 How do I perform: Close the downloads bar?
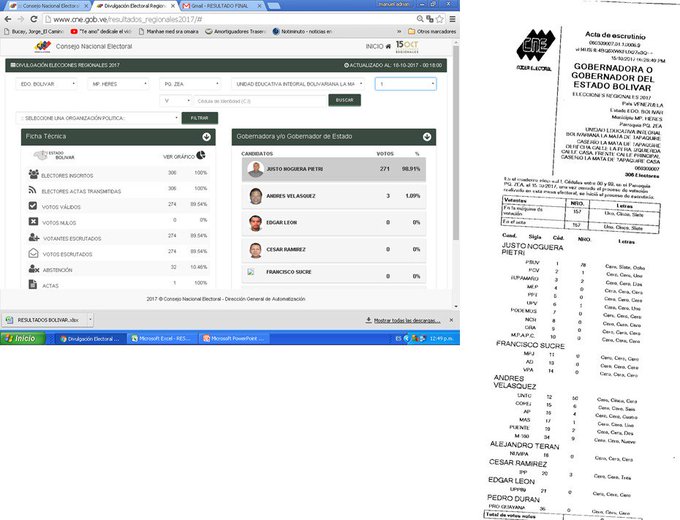[x=451, y=320]
